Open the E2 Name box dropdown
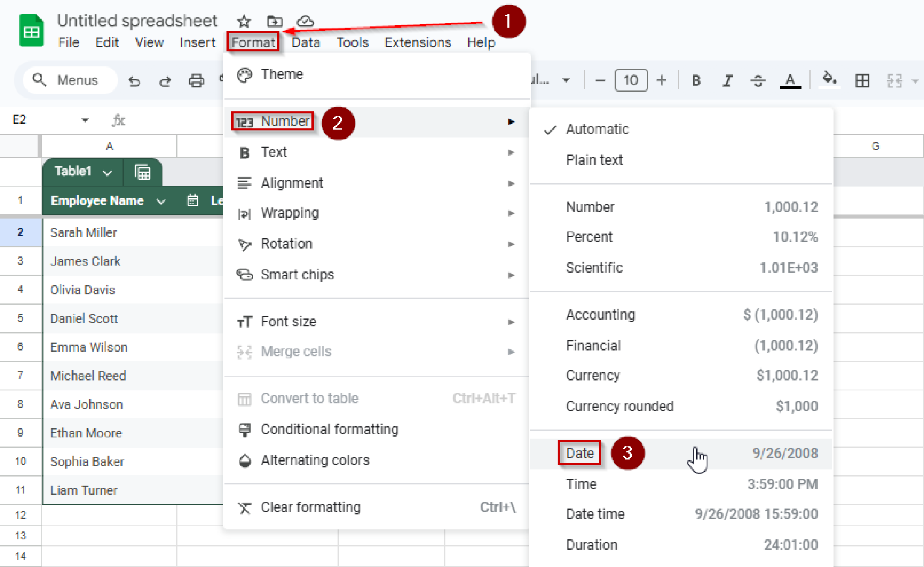This screenshot has width=924, height=567. 85,120
